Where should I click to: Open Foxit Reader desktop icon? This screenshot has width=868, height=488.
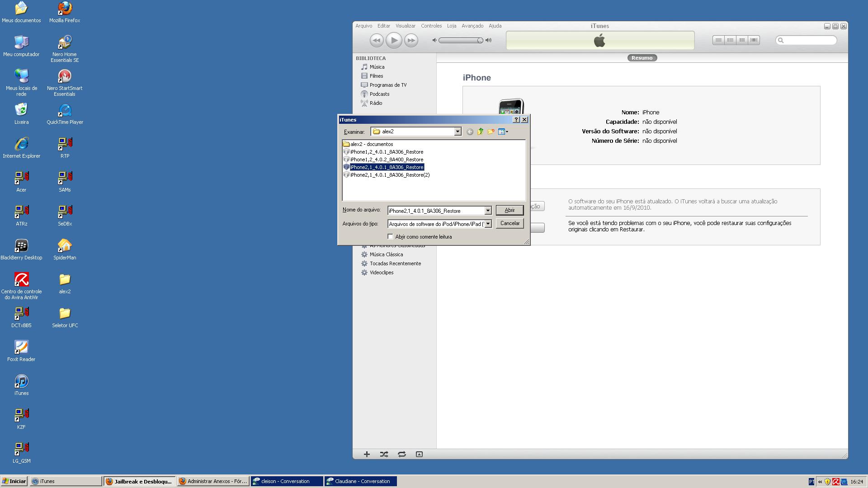[21, 351]
